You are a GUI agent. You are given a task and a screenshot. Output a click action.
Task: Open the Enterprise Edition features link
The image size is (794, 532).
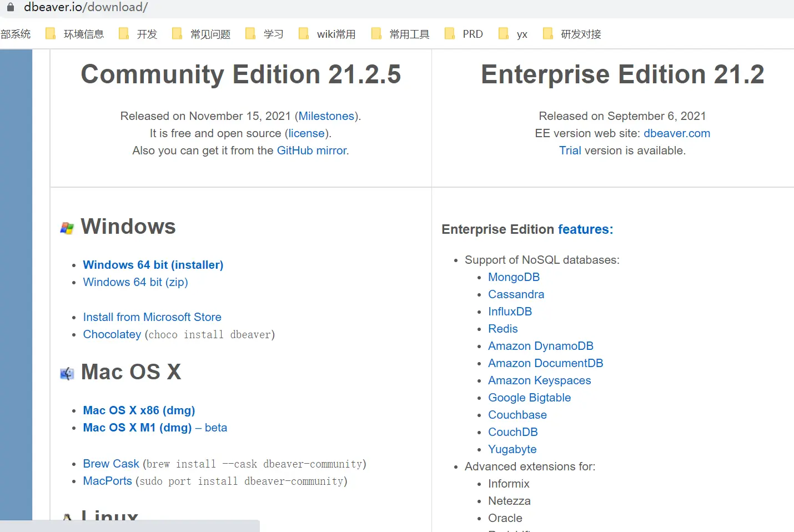585,229
